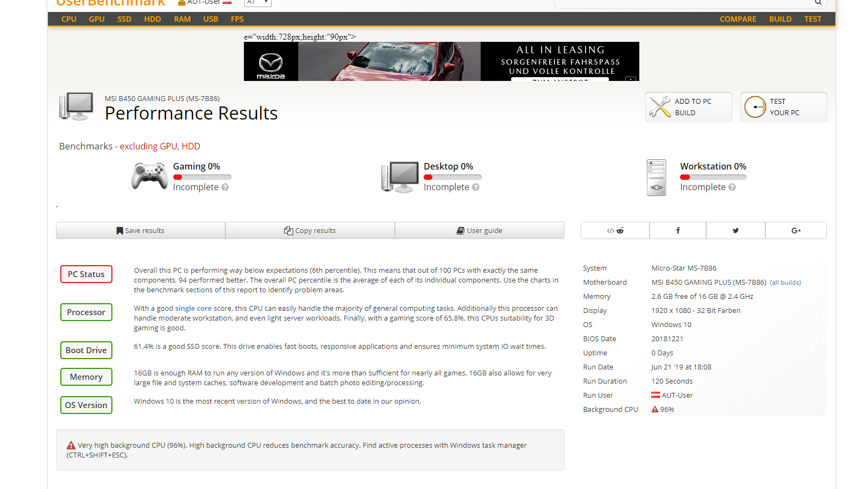This screenshot has height=489, width=868.
Task: Click the PC Status button
Action: pos(86,274)
